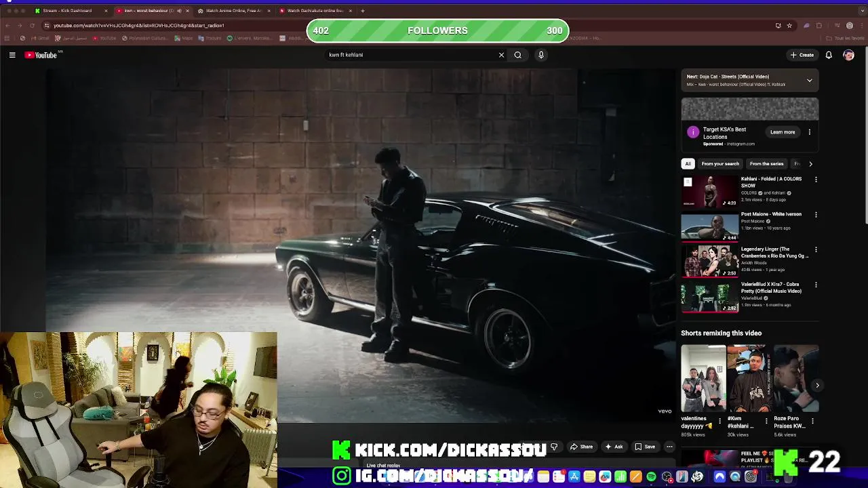Clear the search box with the X

click(502, 55)
